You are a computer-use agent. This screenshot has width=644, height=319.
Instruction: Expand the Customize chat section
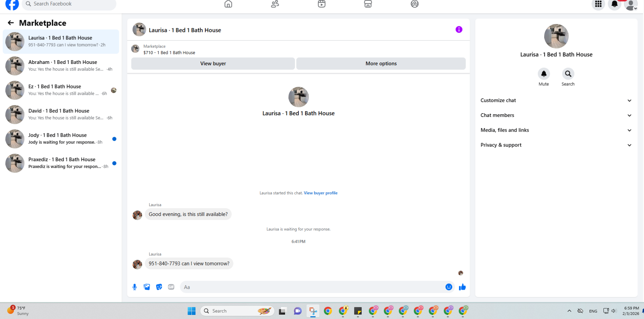pos(556,100)
